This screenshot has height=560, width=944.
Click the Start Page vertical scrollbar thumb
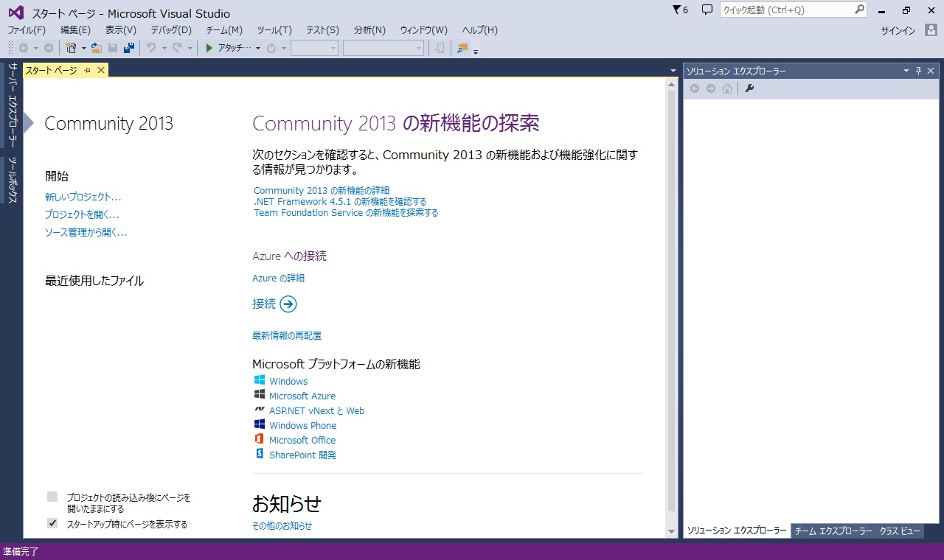pos(671,301)
